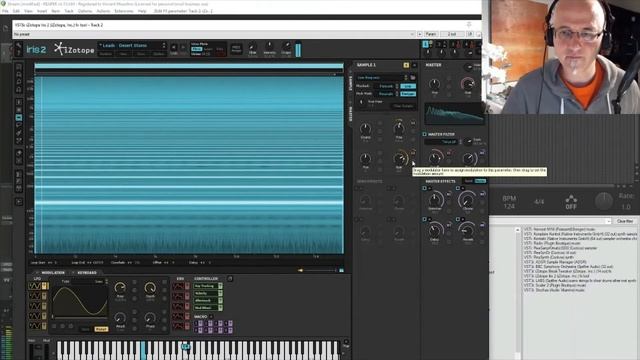Click the LFO Sync button
Viewport: 640px width, 360px height.
pyautogui.click(x=85, y=329)
